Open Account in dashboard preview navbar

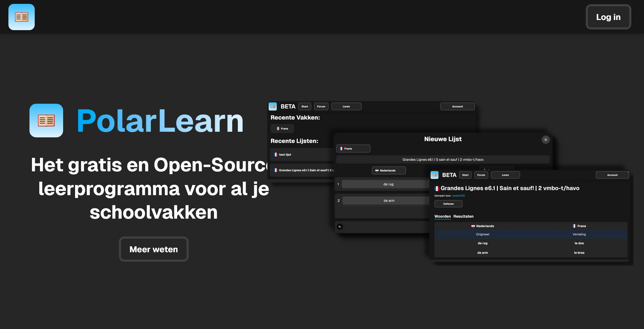point(457,107)
